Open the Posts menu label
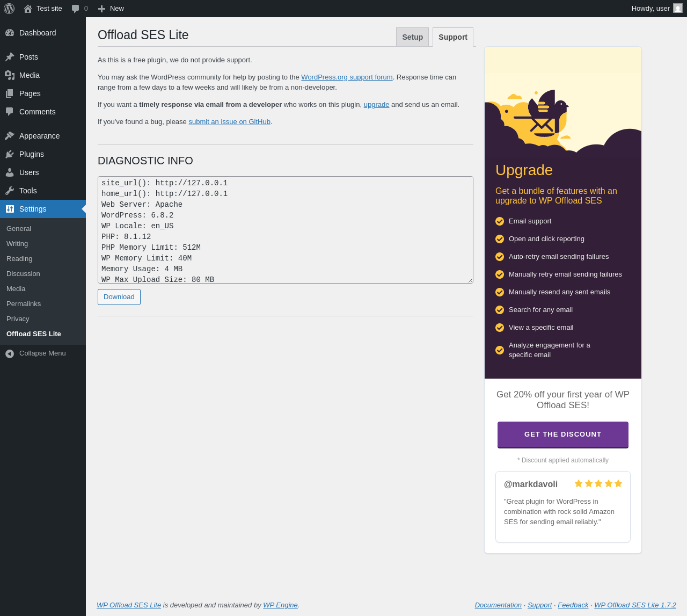The image size is (687, 616). [28, 57]
